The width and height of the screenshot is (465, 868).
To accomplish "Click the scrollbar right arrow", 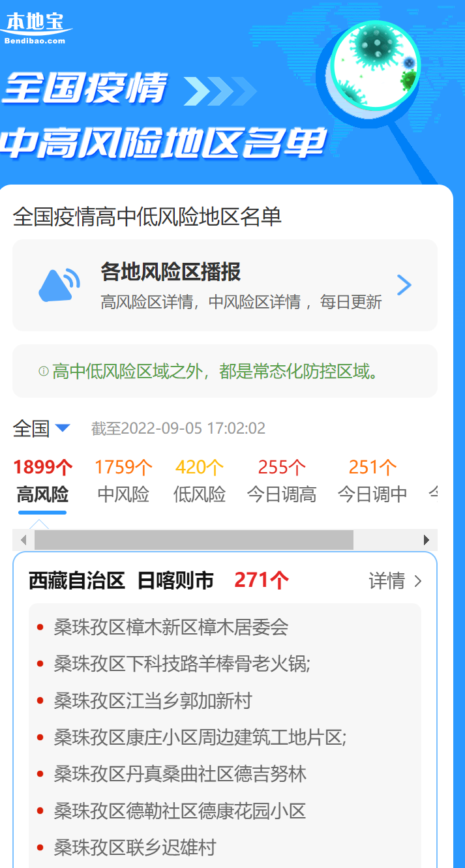I will (x=427, y=540).
